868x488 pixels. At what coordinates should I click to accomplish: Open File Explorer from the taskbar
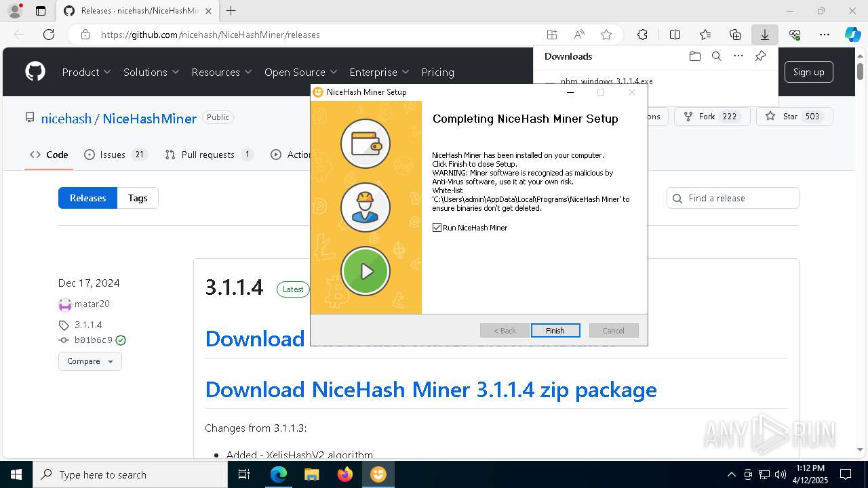coord(311,474)
